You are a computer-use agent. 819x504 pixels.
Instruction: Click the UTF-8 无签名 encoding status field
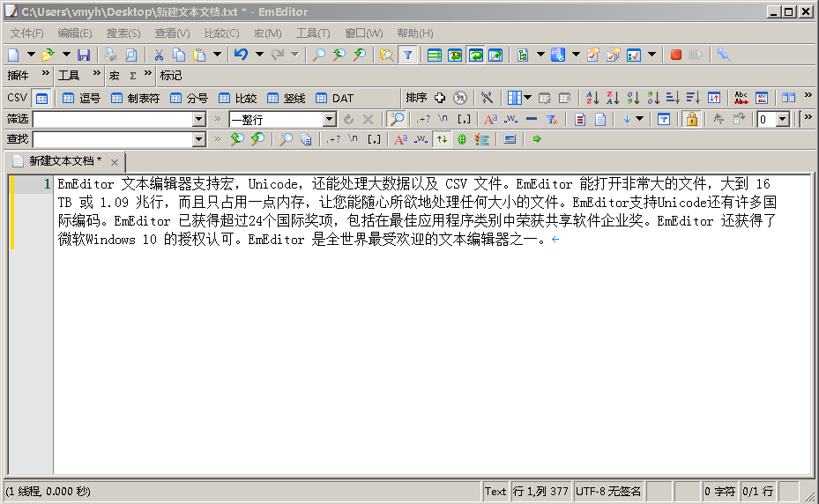(x=608, y=491)
